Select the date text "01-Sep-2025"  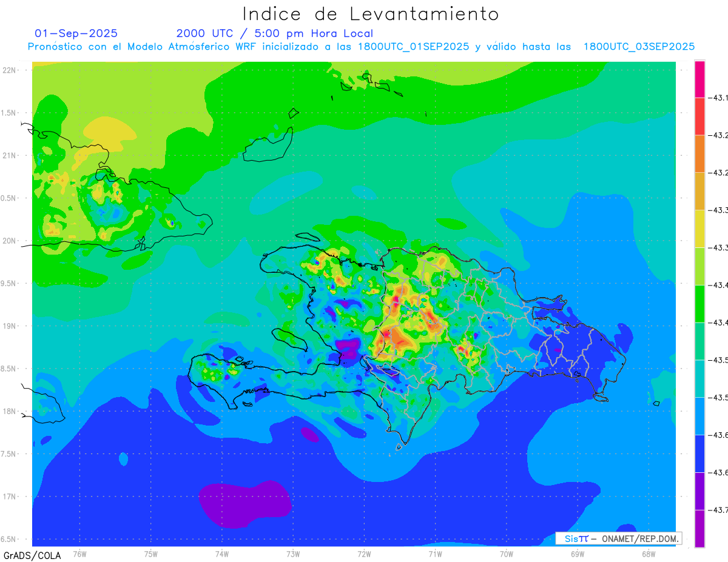click(76, 33)
